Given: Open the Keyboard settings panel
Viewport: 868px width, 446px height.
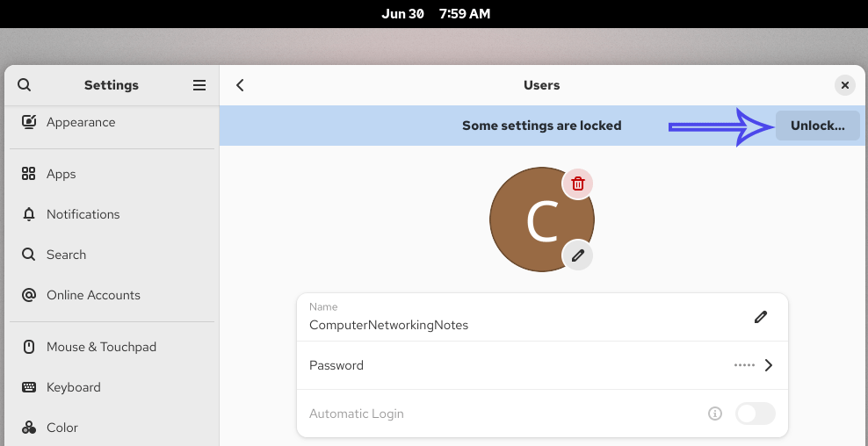Looking at the screenshot, I should (x=112, y=387).
